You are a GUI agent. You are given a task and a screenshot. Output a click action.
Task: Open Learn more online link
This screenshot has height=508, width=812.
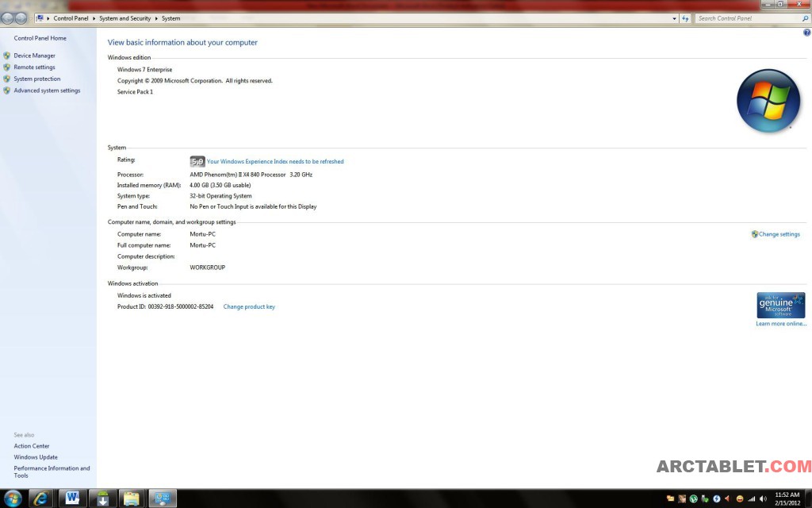pyautogui.click(x=781, y=324)
